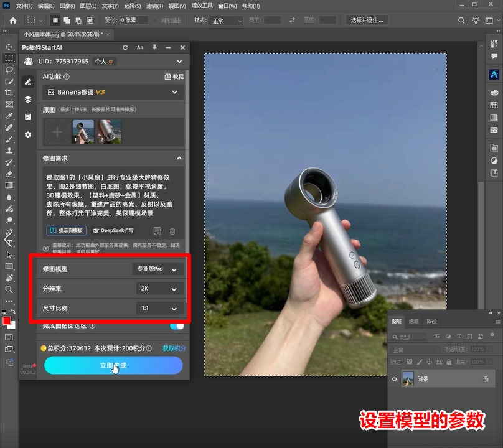The width and height of the screenshot is (503, 448).
Task: Toggle lock all icon in Layers panel
Action: coord(449,362)
